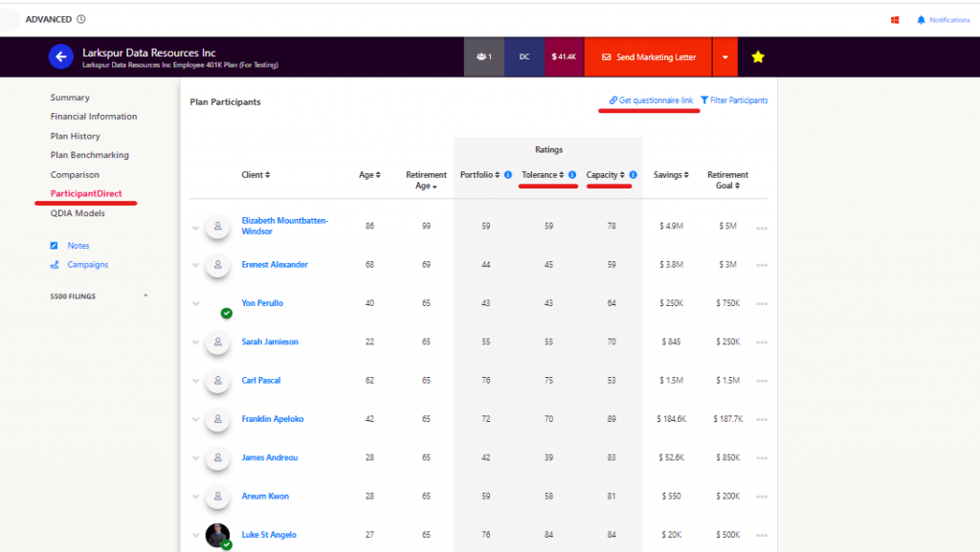This screenshot has height=552, width=980.
Task: Open the QDIA Models section
Action: click(78, 213)
